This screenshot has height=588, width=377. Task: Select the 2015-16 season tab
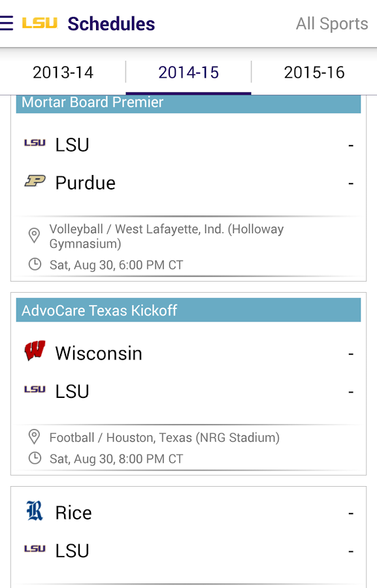pos(313,73)
